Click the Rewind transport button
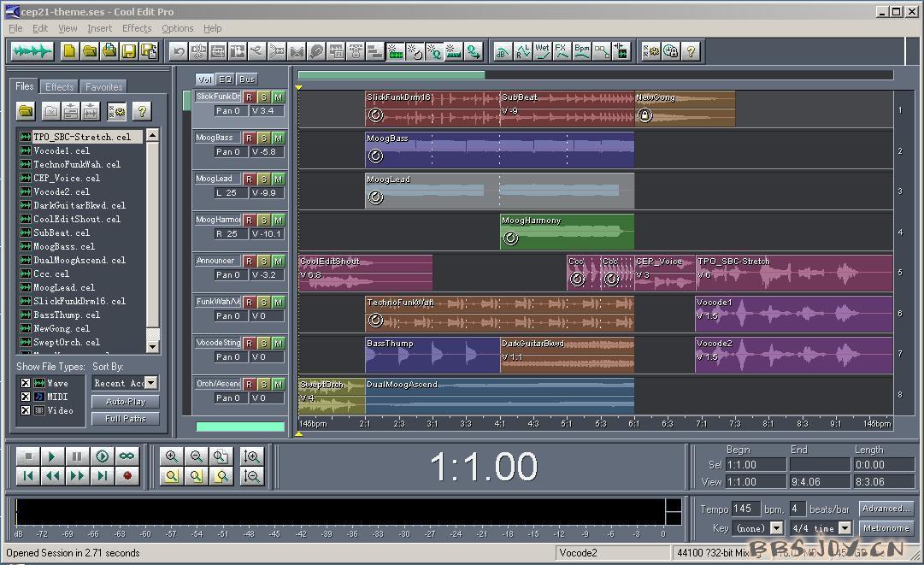 (x=52, y=475)
